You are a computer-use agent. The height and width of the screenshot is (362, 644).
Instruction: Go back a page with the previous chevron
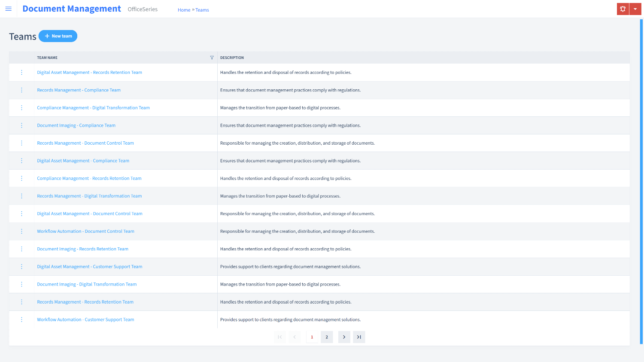tap(295, 337)
